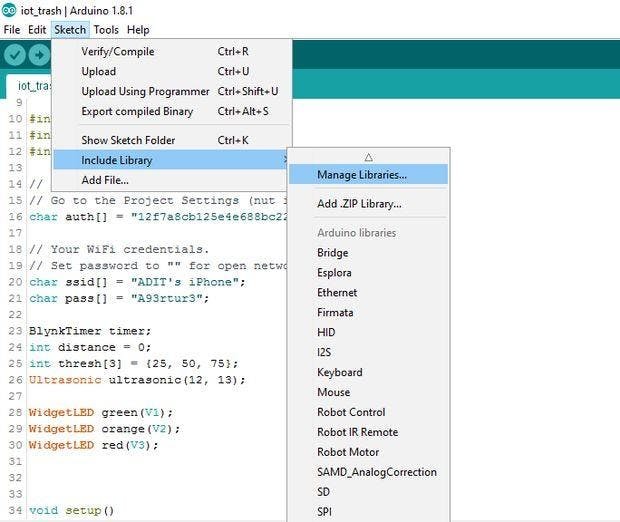Click the 'Set password to' comment line
Viewport: 620px width, 522px height.
point(158,266)
